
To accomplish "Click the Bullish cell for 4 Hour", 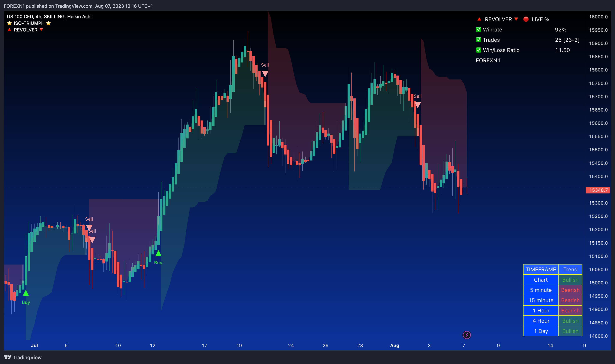I will point(570,321).
